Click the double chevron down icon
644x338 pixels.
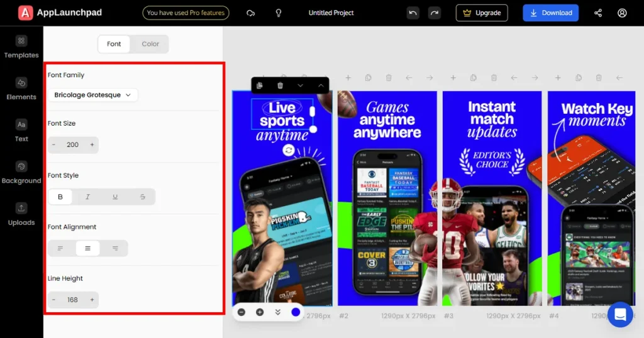coord(277,312)
